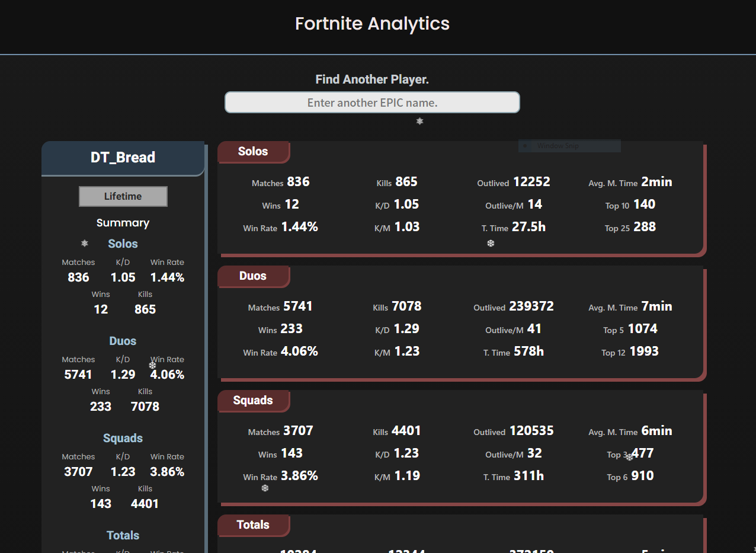
Task: Click the DT_Bread player name header
Action: (x=123, y=158)
